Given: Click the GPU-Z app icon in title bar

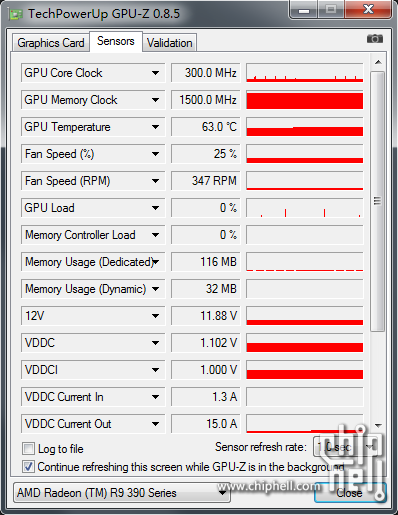Looking at the screenshot, I should [x=15, y=14].
